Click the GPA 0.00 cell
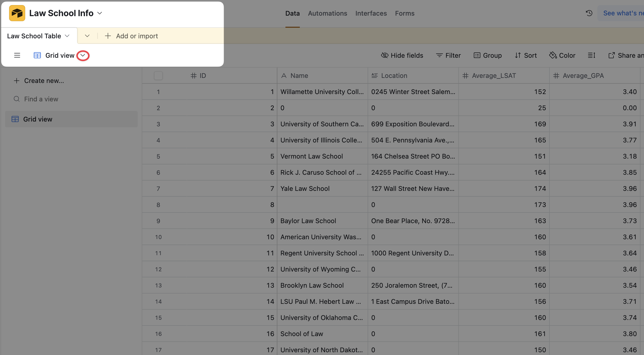This screenshot has width=644, height=355. pos(595,108)
